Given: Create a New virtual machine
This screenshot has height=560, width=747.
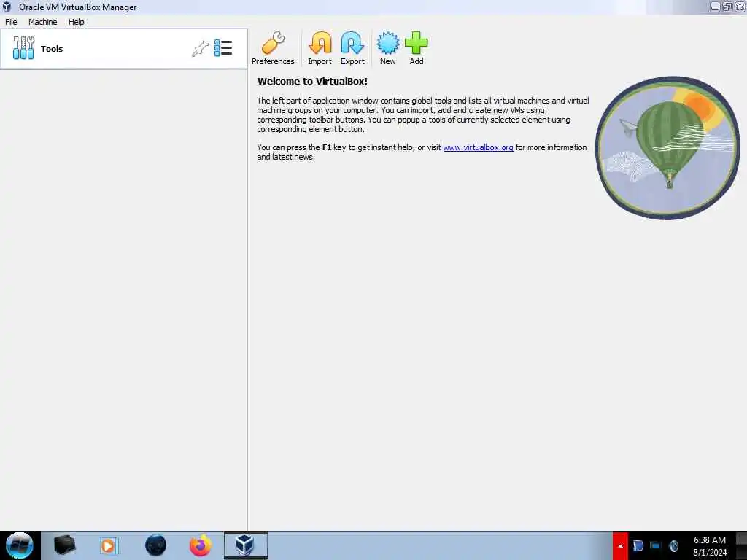Looking at the screenshot, I should point(388,48).
